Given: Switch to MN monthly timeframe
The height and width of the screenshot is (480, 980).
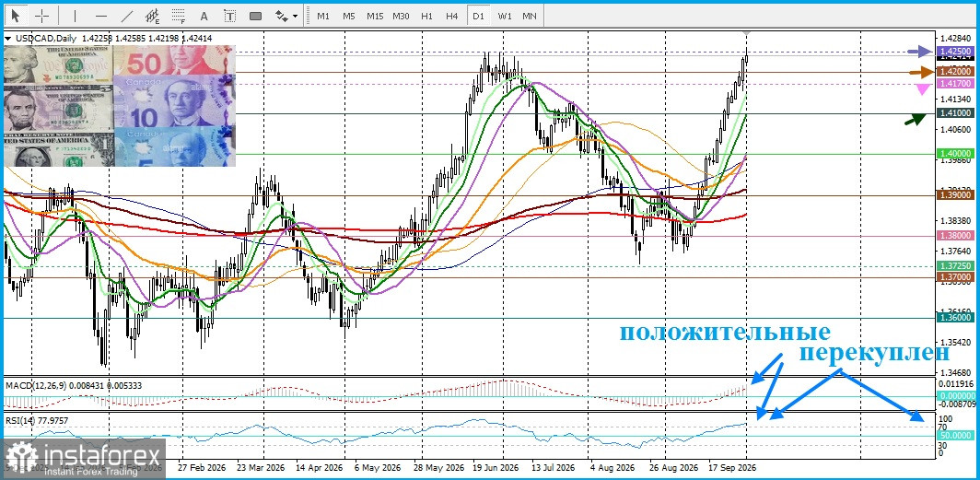Looking at the screenshot, I should coord(530,16).
